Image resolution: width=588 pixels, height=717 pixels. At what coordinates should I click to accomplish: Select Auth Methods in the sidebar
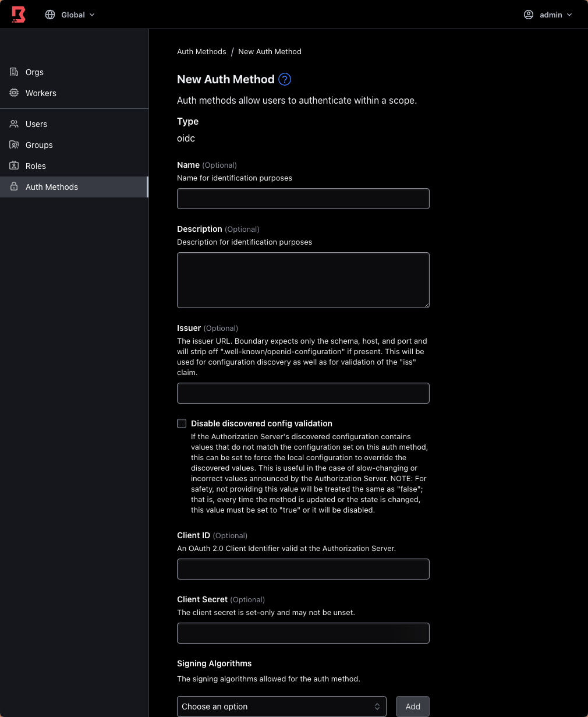[x=74, y=187]
